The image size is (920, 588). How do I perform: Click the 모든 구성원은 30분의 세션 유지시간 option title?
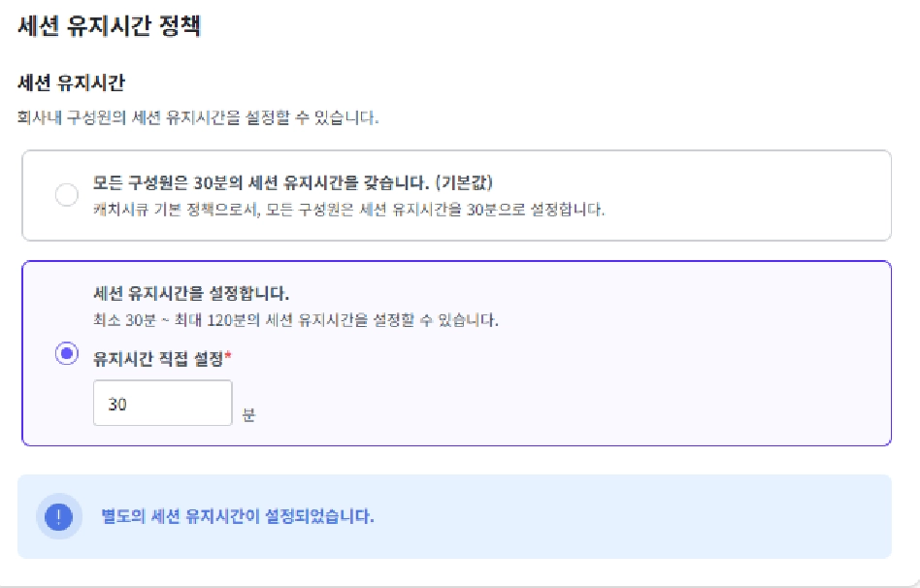click(x=261, y=183)
